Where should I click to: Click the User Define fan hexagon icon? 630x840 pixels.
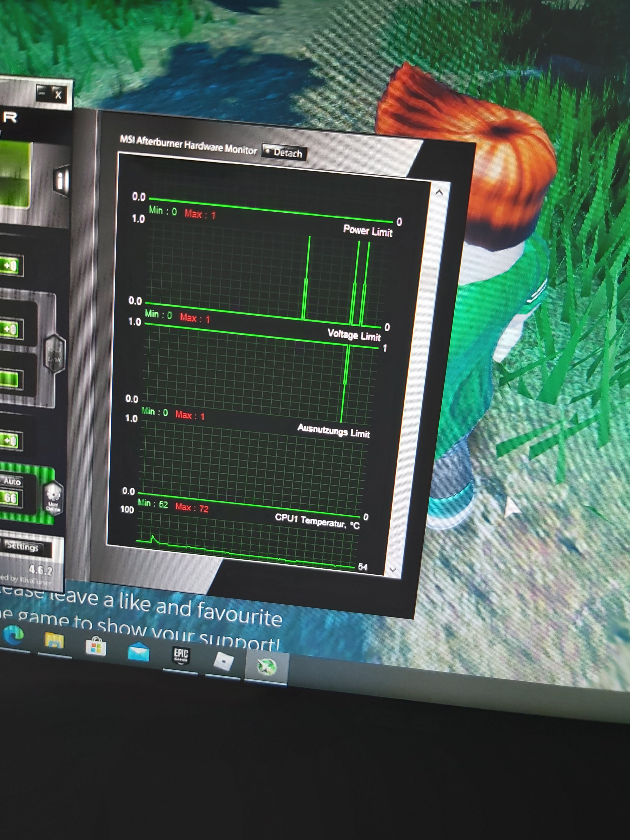pos(53,499)
